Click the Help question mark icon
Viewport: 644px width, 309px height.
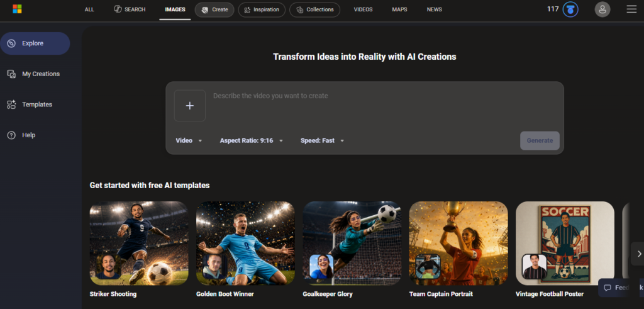[11, 135]
